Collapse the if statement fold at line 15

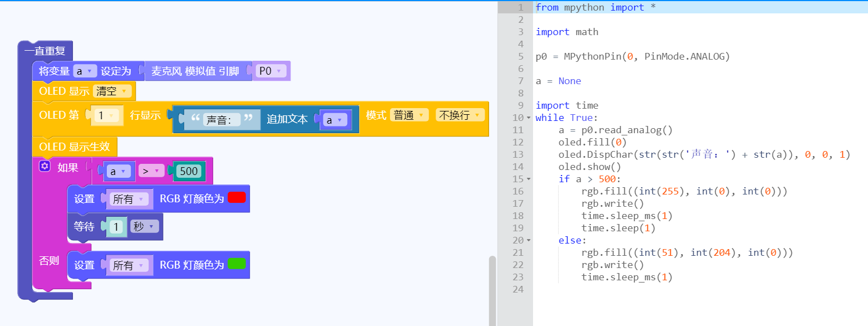point(529,179)
